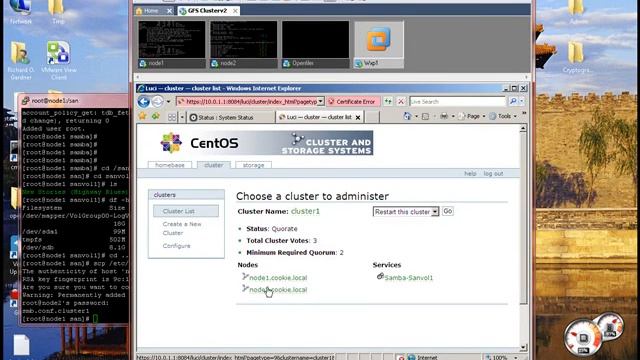Click the homebase tab in Luci
640x360 pixels.
pos(170,165)
